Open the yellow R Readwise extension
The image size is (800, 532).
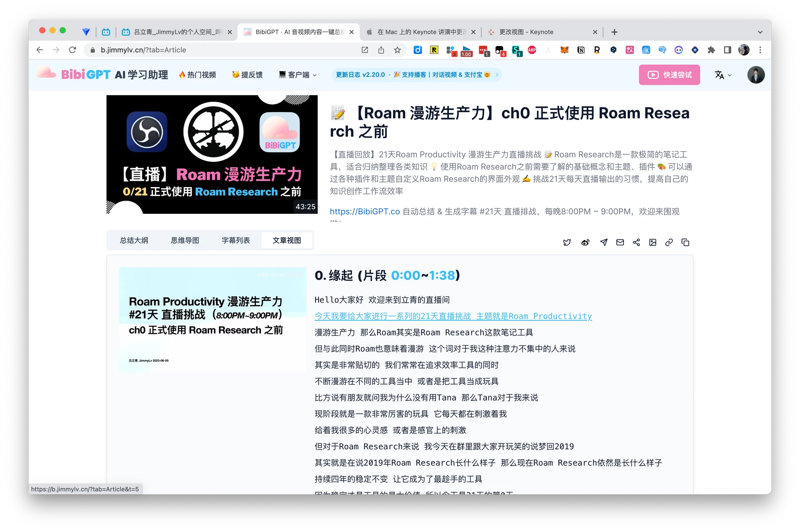click(x=434, y=50)
